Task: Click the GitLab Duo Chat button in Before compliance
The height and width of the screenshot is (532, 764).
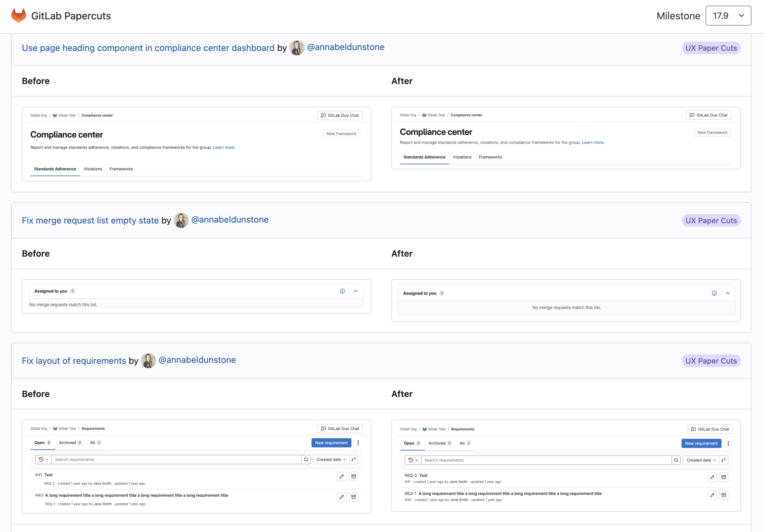Action: click(x=339, y=115)
